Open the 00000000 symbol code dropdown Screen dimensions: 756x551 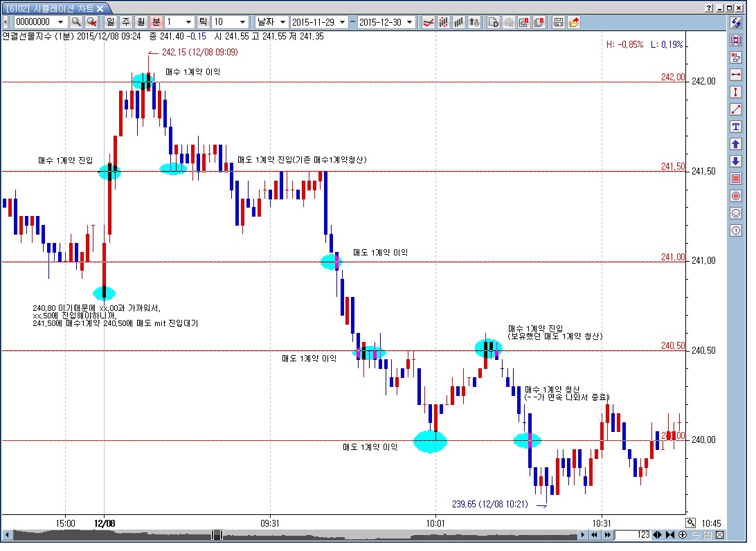[x=60, y=22]
